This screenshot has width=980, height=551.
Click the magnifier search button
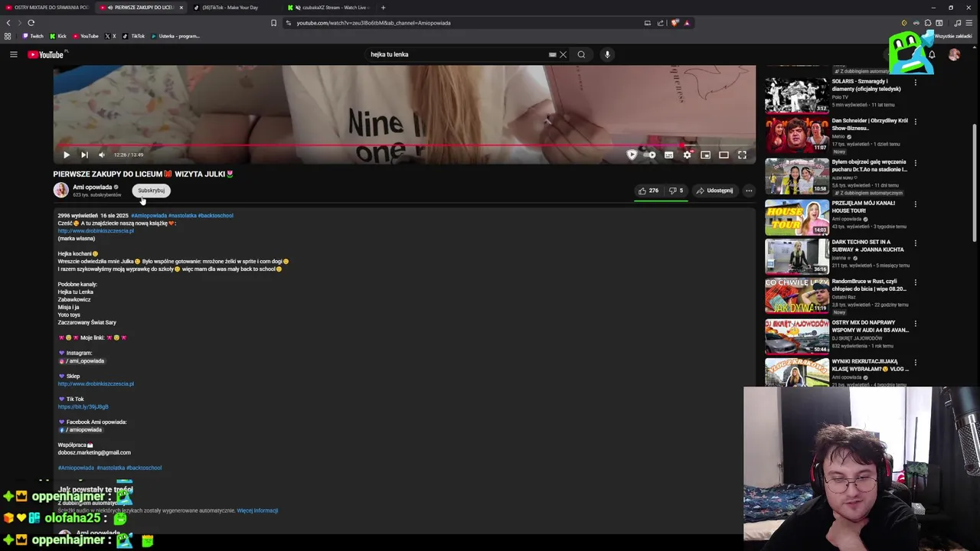click(x=581, y=54)
